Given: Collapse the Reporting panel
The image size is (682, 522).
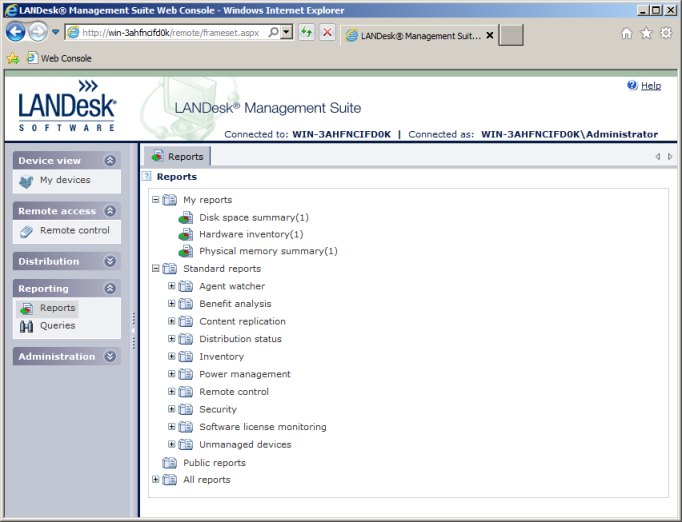Looking at the screenshot, I should 110,288.
